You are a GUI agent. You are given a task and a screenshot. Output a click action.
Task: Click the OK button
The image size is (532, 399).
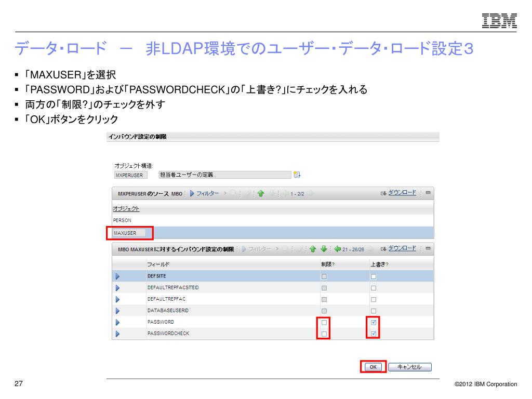pyautogui.click(x=373, y=367)
